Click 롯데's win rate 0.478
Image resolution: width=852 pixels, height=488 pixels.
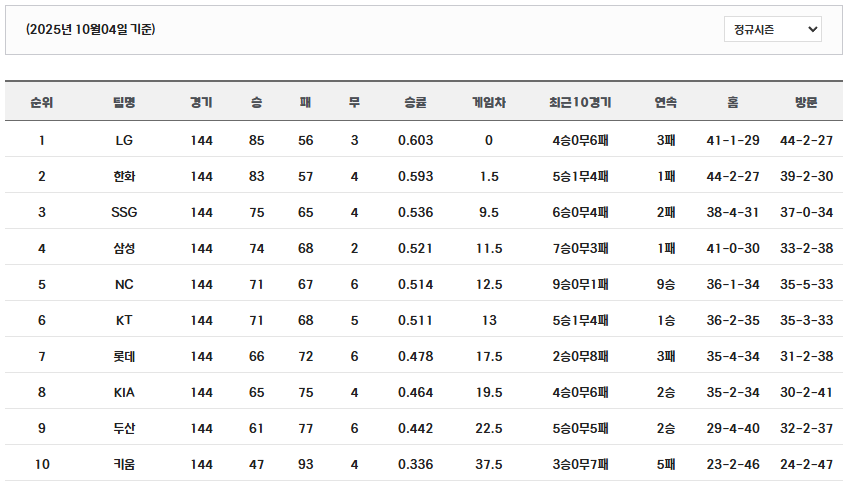(415, 356)
